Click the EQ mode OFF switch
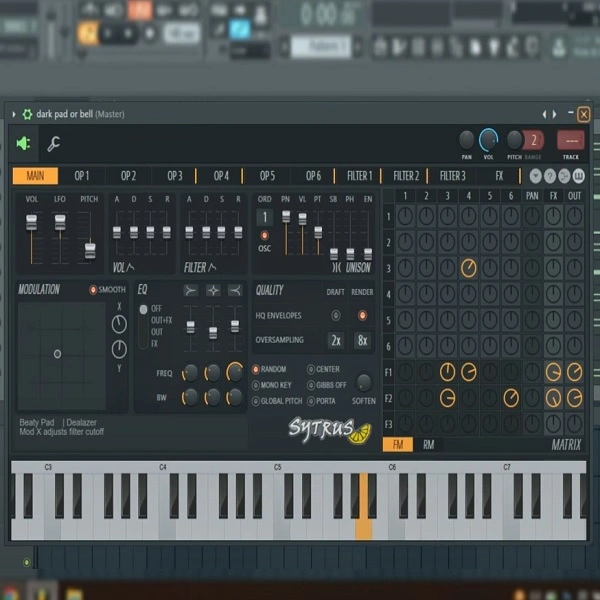The image size is (600, 600). pyautogui.click(x=143, y=309)
